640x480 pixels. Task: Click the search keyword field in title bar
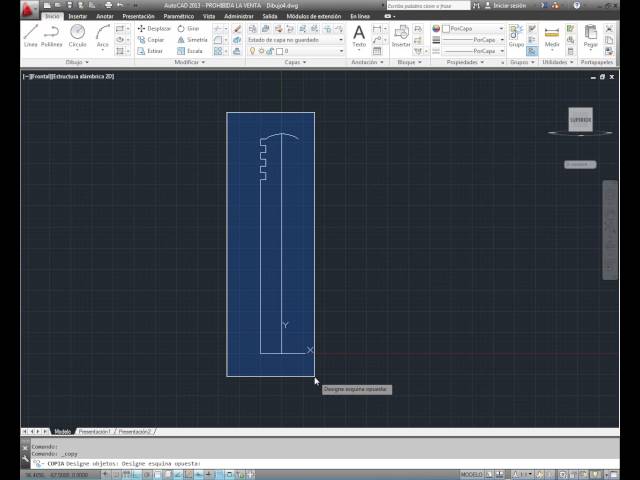click(428, 5)
